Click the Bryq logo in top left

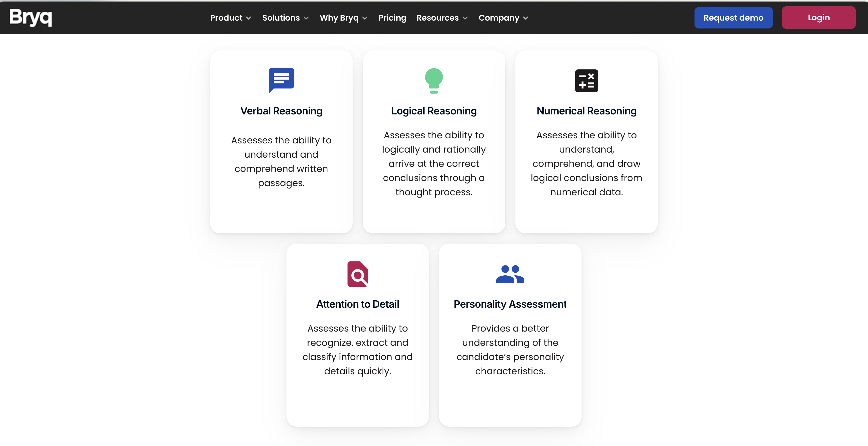click(31, 17)
